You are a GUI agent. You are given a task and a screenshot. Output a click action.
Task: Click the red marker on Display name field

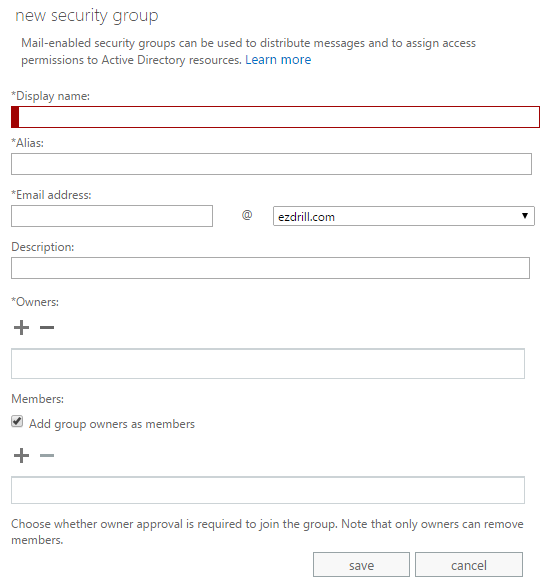15,117
